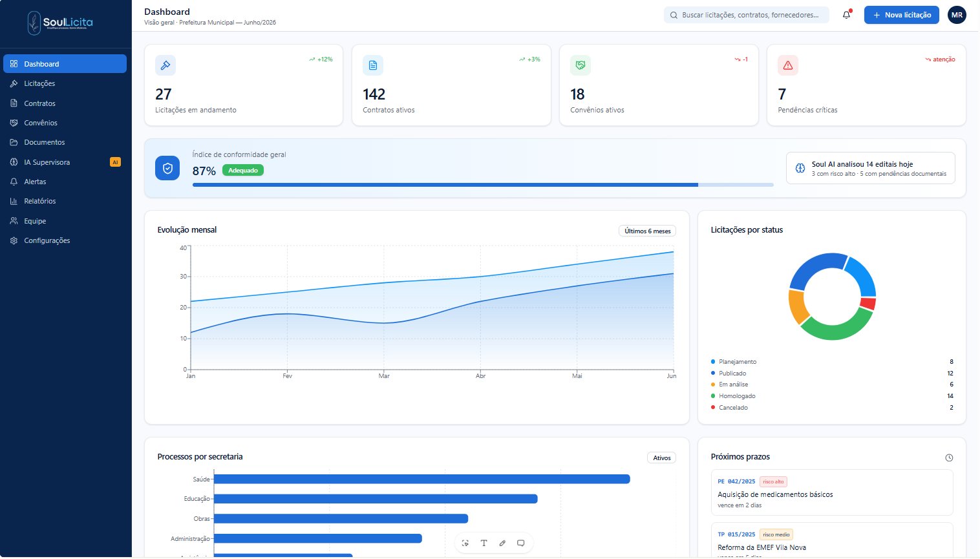
Task: Select the text T tool in floating toolbar
Action: point(484,543)
